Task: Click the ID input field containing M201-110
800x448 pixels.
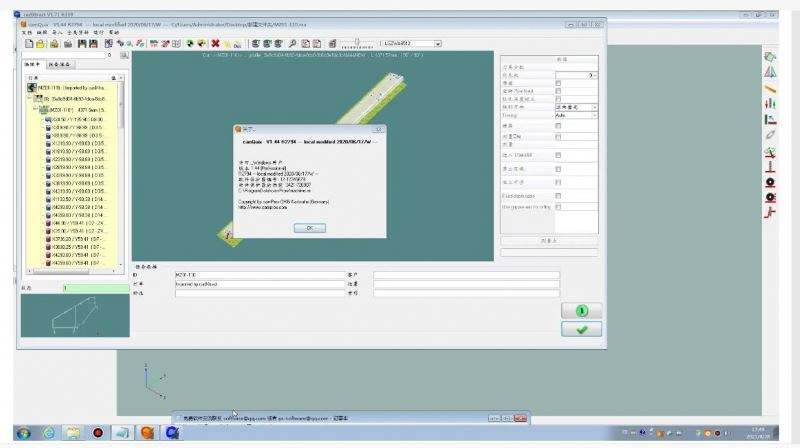Action: 260,275
